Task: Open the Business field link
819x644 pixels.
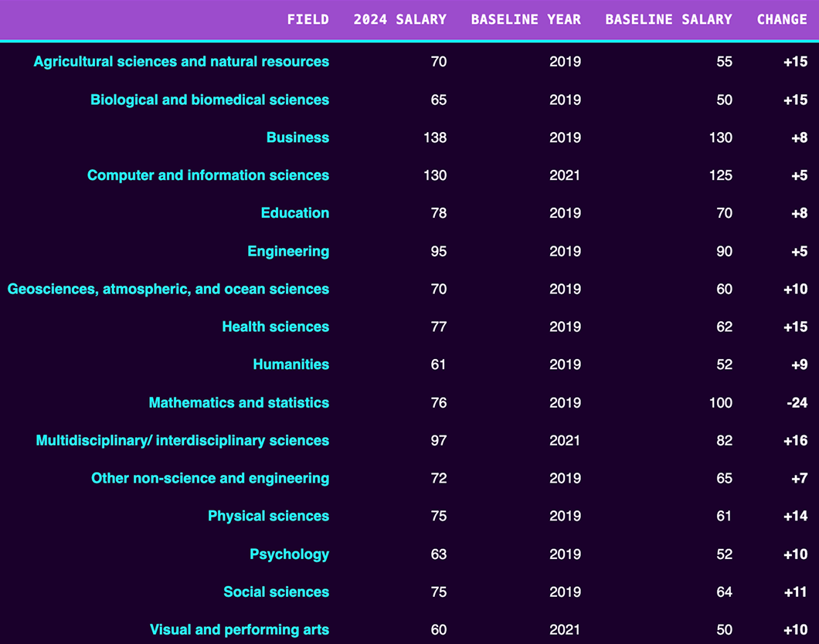Action: [297, 137]
